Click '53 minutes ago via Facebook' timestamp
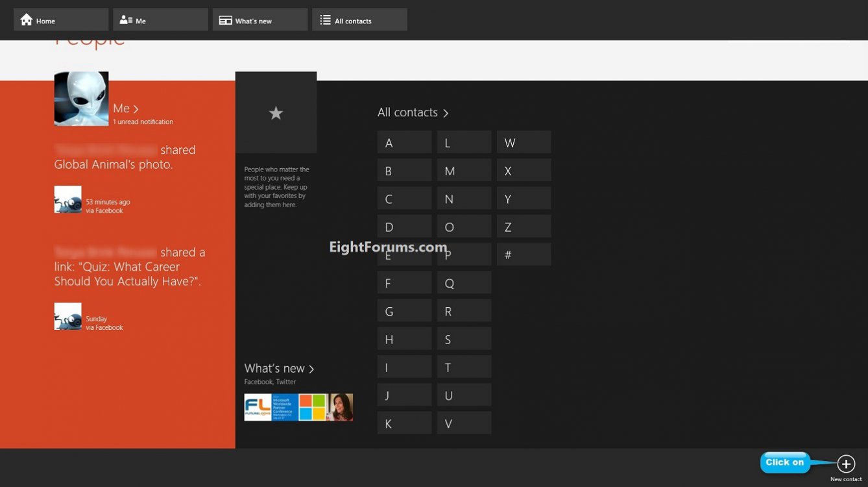This screenshot has width=868, height=487. (x=108, y=206)
